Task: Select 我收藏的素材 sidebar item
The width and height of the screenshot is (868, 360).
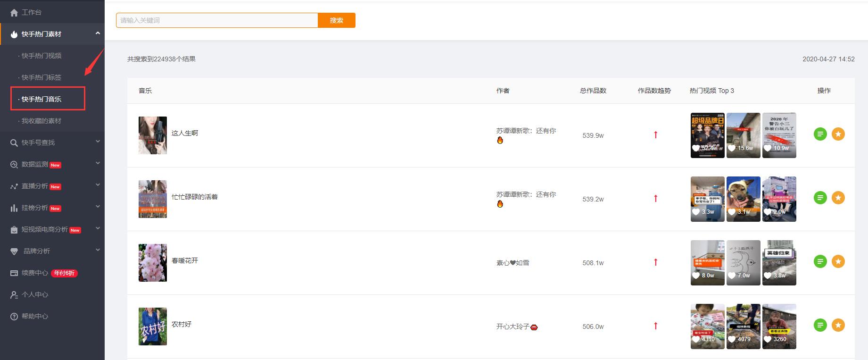Action: tap(41, 121)
